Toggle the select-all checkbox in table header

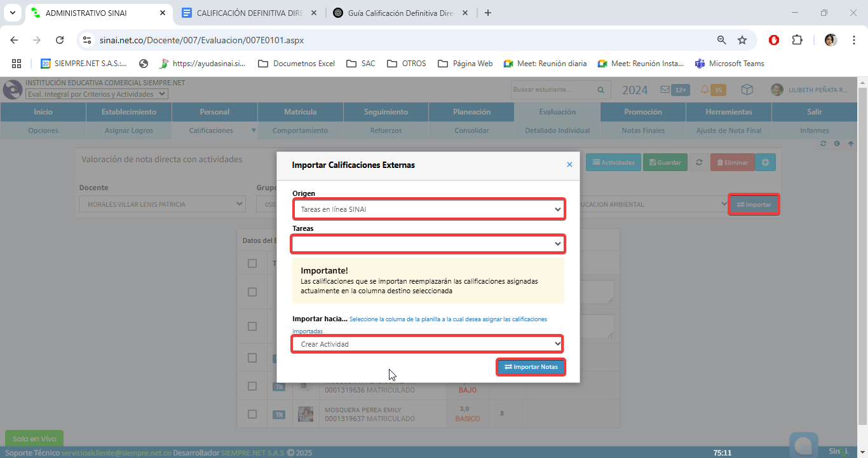coord(252,263)
